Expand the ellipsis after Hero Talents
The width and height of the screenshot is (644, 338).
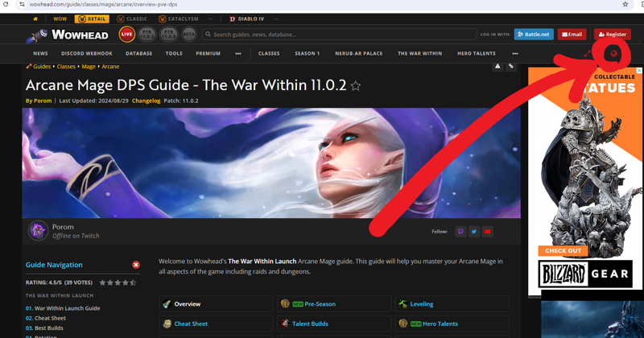[x=515, y=53]
